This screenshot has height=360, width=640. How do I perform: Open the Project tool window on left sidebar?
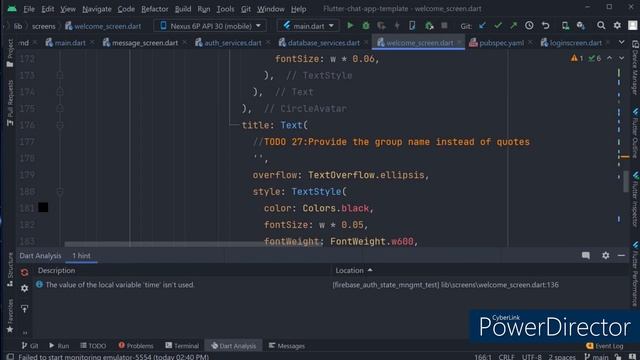coord(10,53)
